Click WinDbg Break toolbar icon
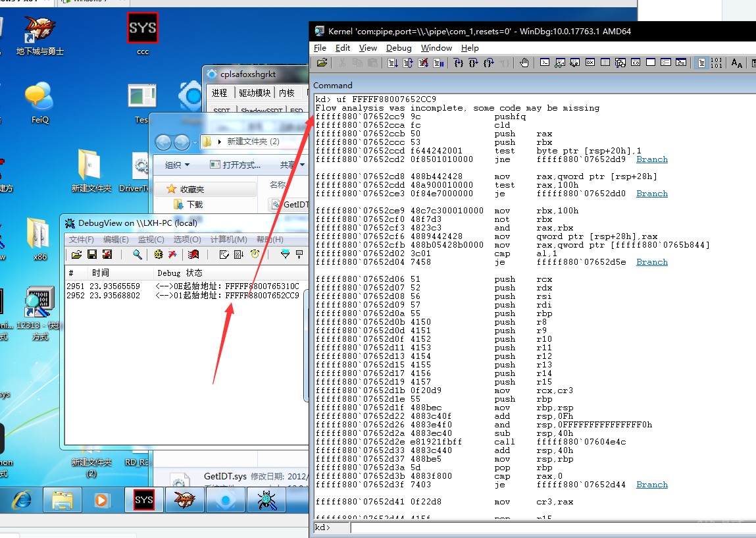756x538 pixels. (x=438, y=63)
